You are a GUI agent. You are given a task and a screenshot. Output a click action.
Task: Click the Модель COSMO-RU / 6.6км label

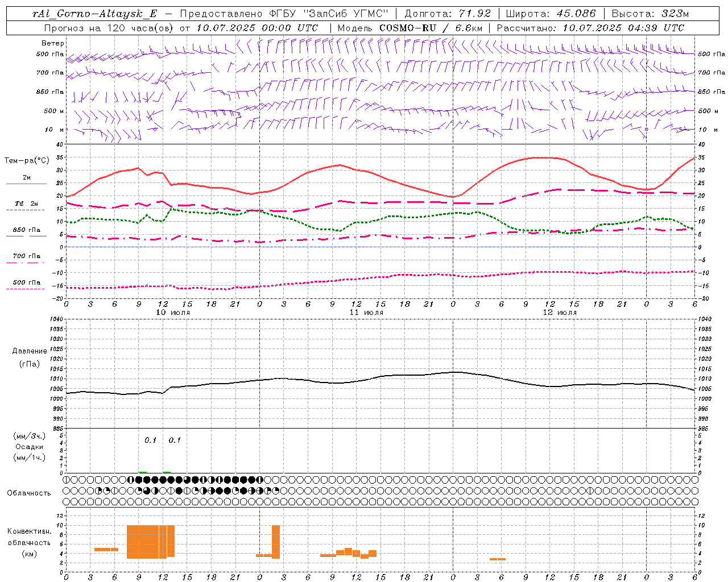(410, 28)
